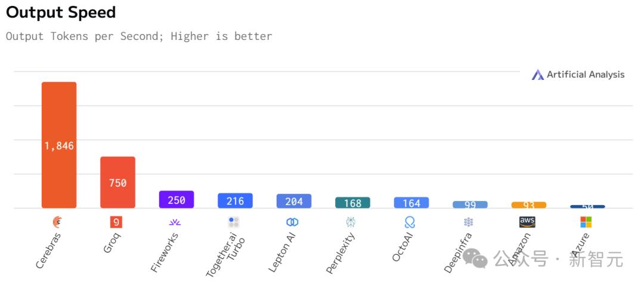Click the Cerebras axis label text

pos(49,250)
